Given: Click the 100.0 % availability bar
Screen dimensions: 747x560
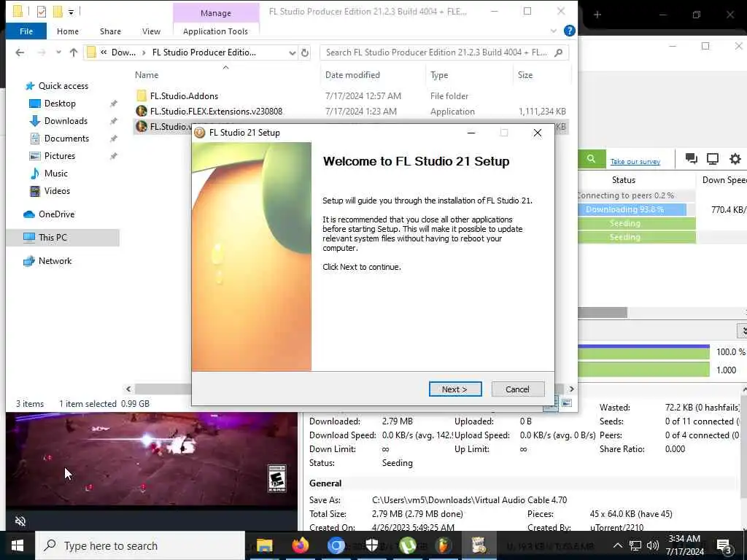Looking at the screenshot, I should coord(643,352).
